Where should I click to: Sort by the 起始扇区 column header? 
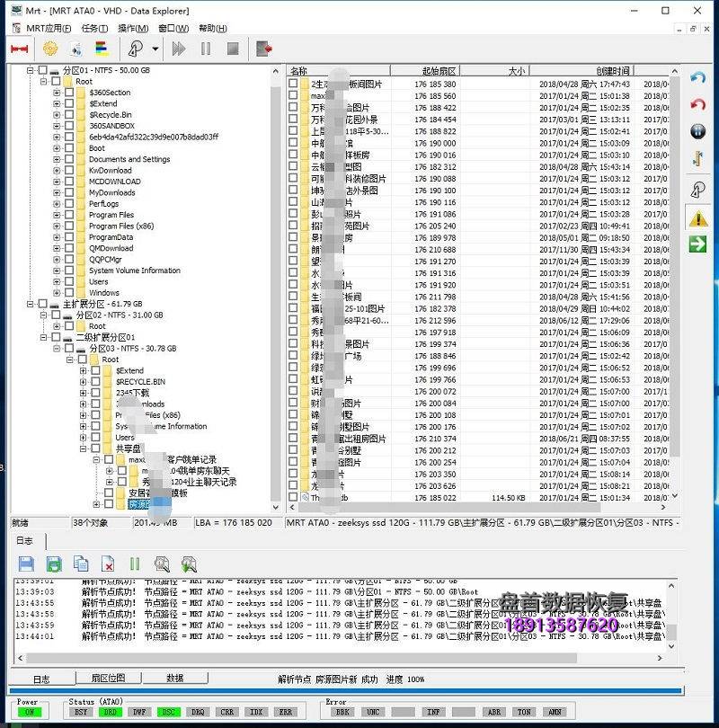439,70
